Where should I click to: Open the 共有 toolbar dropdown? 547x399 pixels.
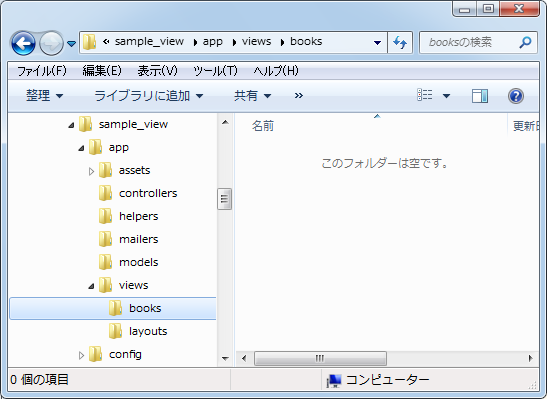pyautogui.click(x=252, y=96)
